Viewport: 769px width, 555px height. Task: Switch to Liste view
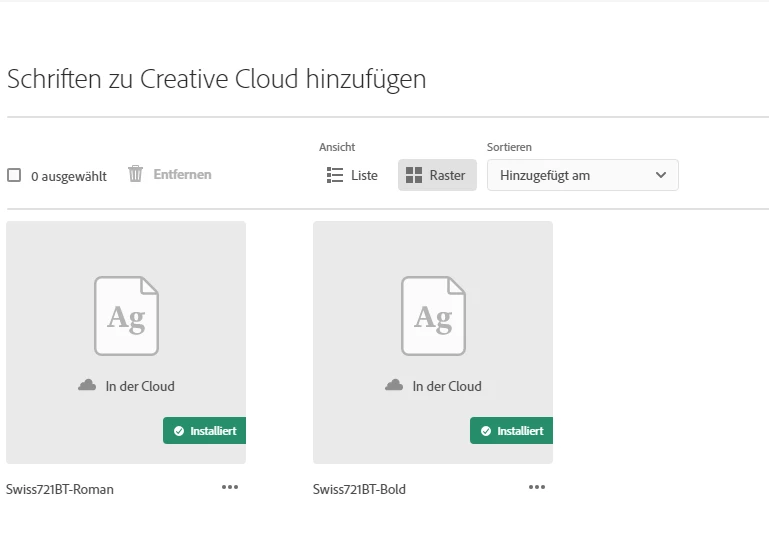[x=352, y=175]
